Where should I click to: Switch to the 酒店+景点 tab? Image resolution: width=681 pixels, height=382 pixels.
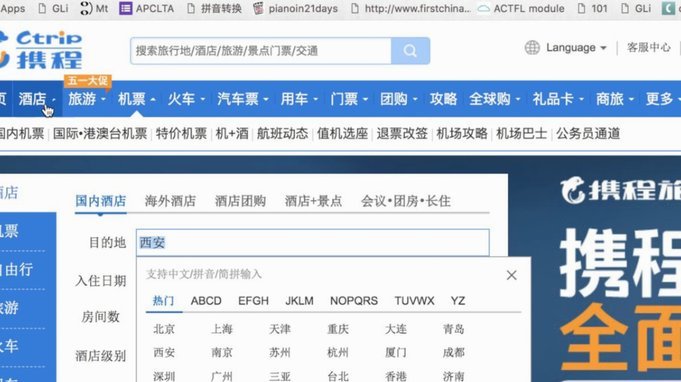(313, 201)
